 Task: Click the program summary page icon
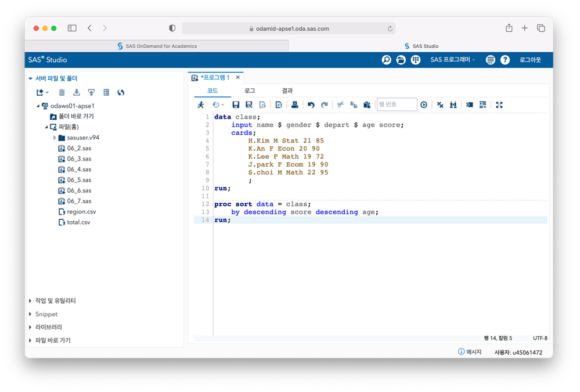(x=262, y=105)
